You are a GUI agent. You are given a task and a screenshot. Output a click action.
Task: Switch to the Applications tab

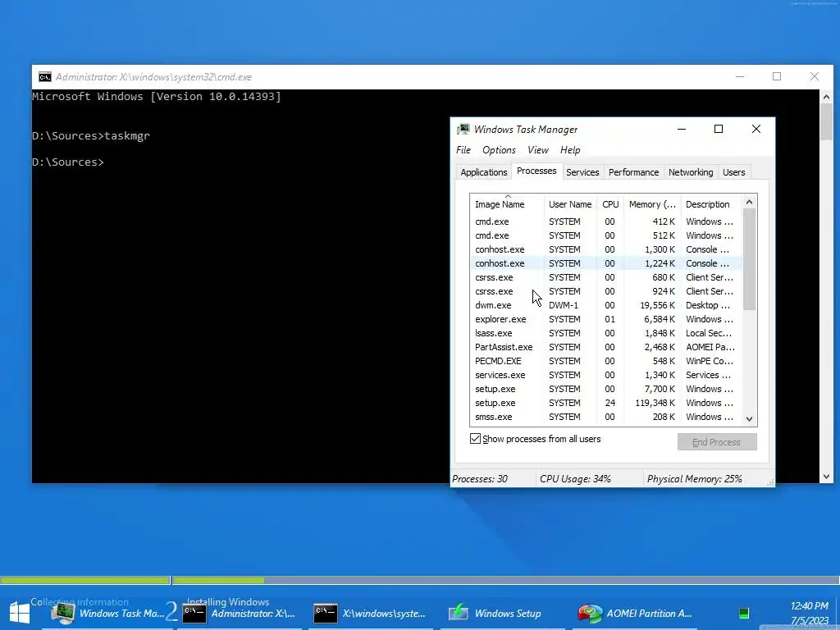[x=484, y=172]
